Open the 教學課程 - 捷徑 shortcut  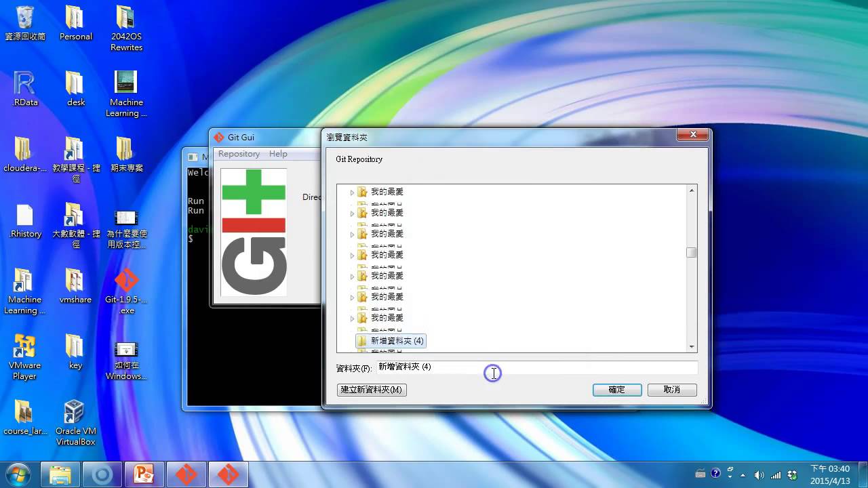click(x=75, y=159)
